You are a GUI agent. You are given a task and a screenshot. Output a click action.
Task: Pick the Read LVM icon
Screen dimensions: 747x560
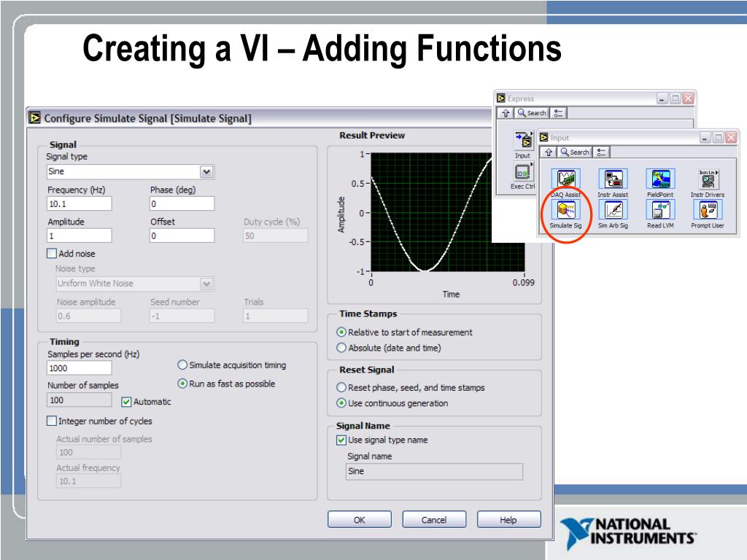coord(660,210)
